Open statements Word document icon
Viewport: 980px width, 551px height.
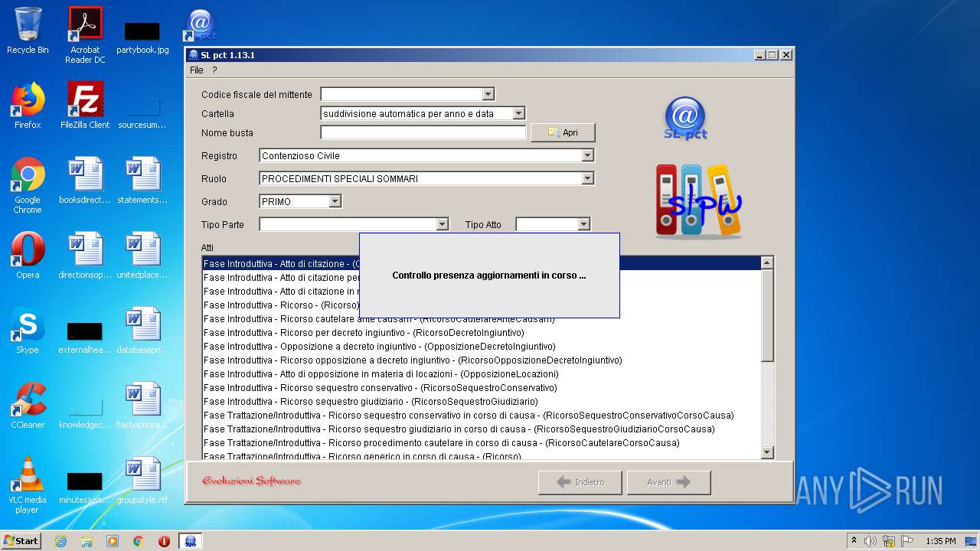pyautogui.click(x=142, y=181)
